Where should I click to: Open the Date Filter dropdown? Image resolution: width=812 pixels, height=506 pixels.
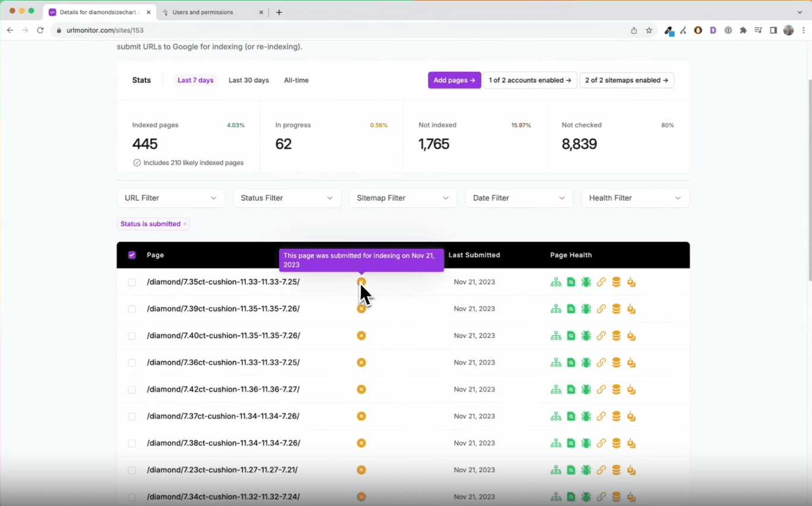point(519,198)
